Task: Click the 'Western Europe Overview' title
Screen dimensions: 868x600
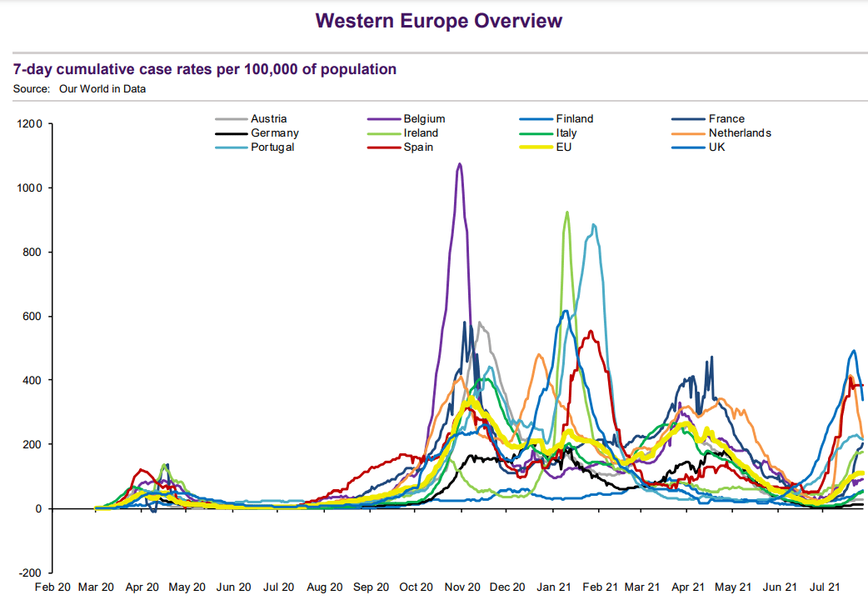Action: [x=438, y=21]
